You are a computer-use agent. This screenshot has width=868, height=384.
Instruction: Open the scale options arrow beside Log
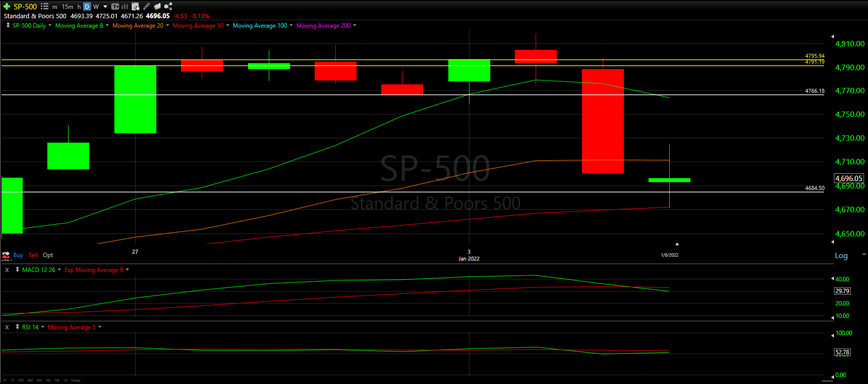click(x=864, y=254)
